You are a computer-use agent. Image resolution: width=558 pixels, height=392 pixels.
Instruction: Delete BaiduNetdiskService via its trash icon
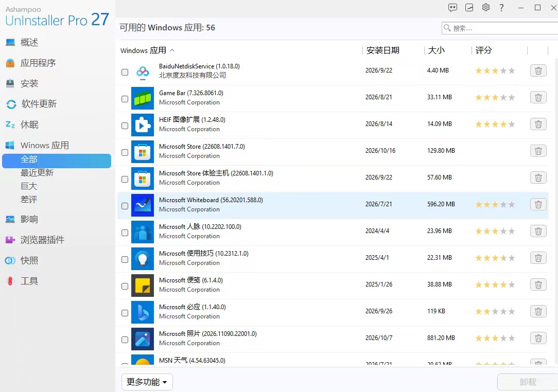point(538,70)
